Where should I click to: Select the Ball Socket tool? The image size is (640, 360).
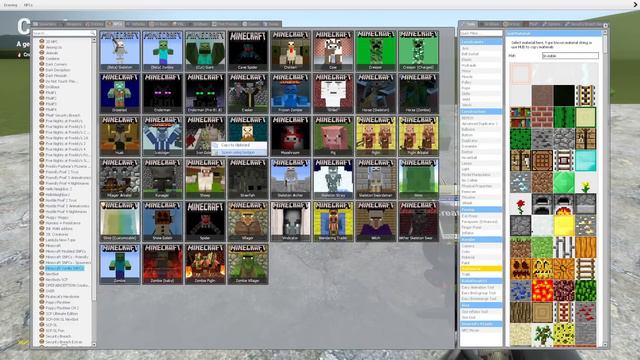[481, 54]
